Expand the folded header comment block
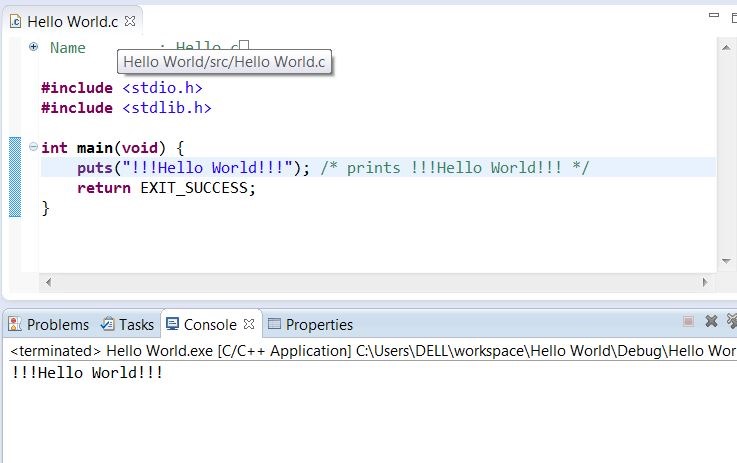 33,46
